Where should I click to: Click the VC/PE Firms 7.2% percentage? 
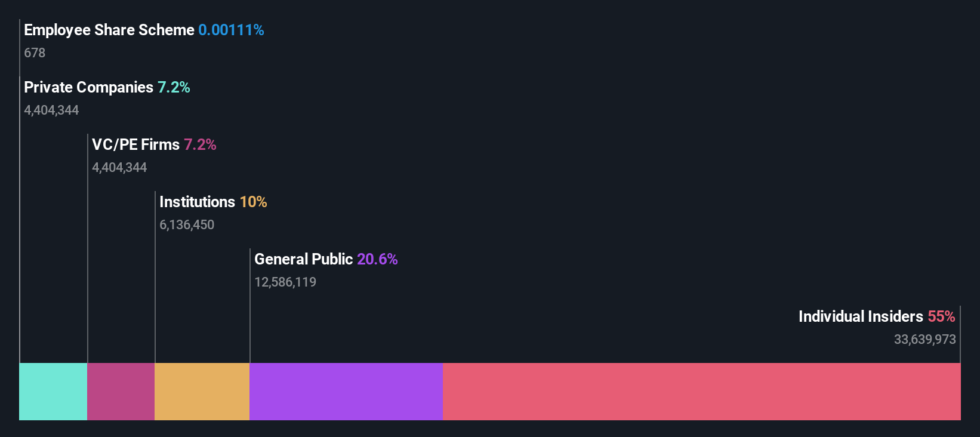click(x=200, y=144)
